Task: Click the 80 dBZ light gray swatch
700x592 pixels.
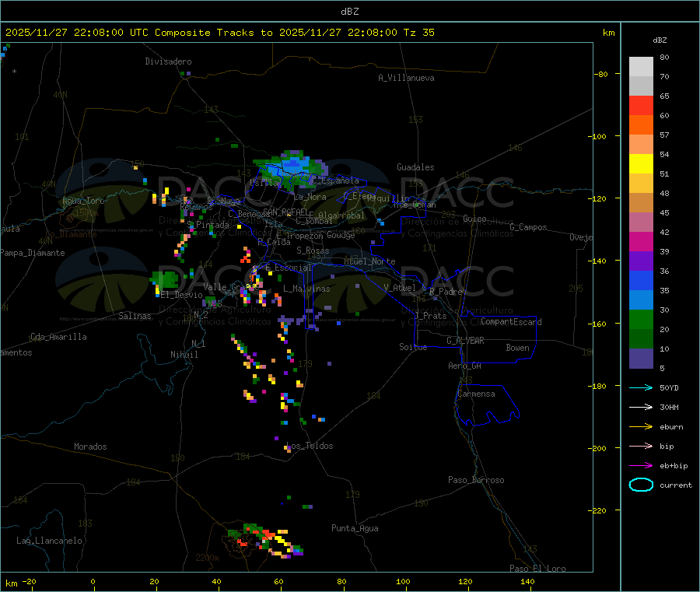Action: pos(641,67)
